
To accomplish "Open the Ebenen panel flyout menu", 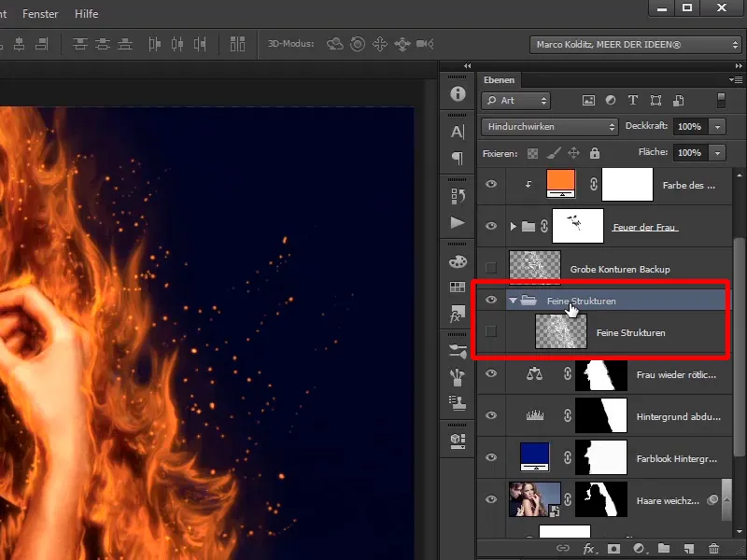I will pos(736,79).
